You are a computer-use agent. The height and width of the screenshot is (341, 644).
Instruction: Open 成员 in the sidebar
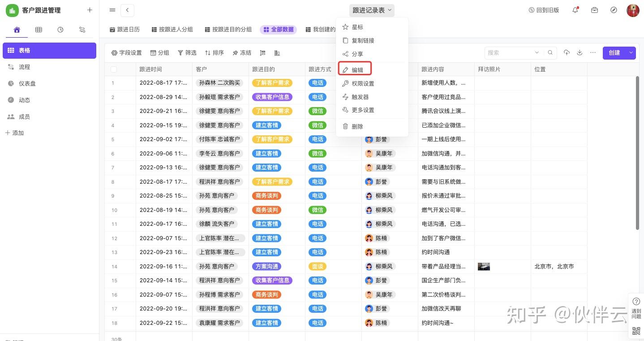click(49, 117)
